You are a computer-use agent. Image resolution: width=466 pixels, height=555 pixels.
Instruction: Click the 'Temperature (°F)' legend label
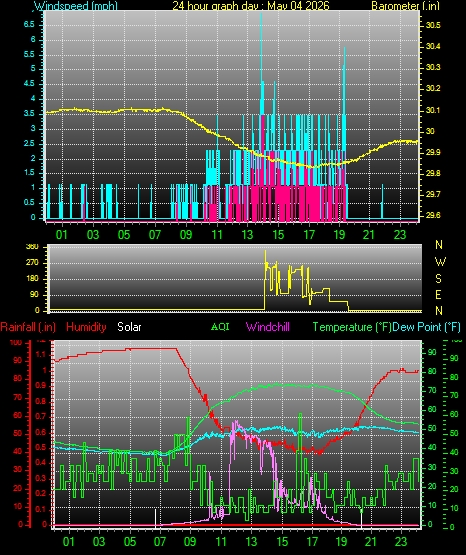click(352, 327)
